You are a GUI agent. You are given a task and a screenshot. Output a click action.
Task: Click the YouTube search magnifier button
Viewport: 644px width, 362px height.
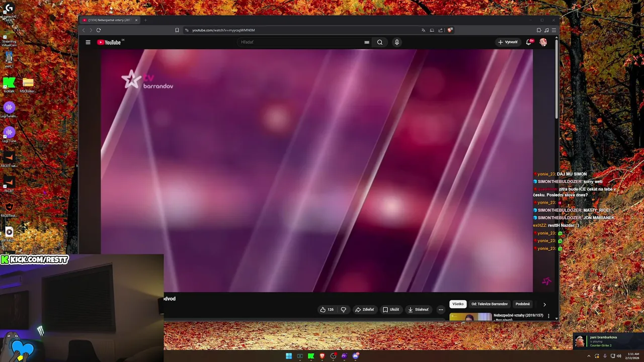(380, 42)
